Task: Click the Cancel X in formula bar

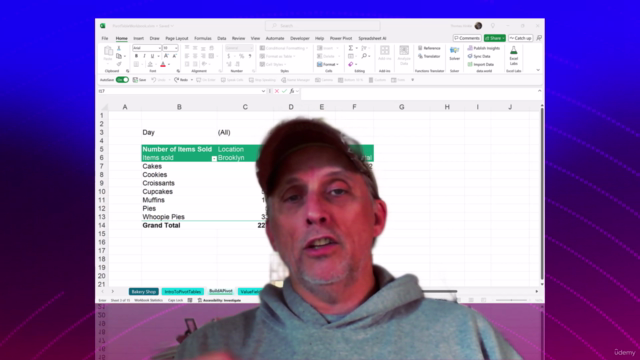Action: (277, 91)
